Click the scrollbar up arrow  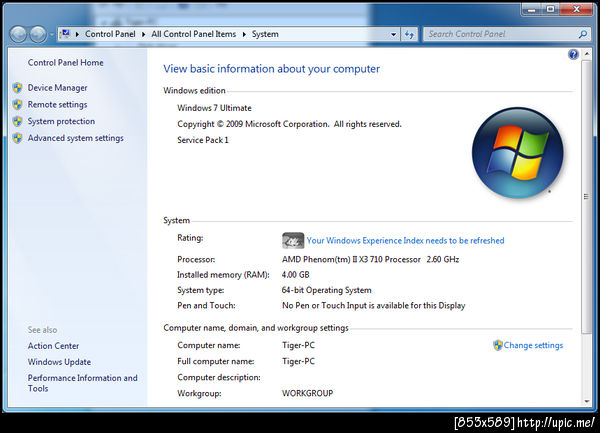587,54
